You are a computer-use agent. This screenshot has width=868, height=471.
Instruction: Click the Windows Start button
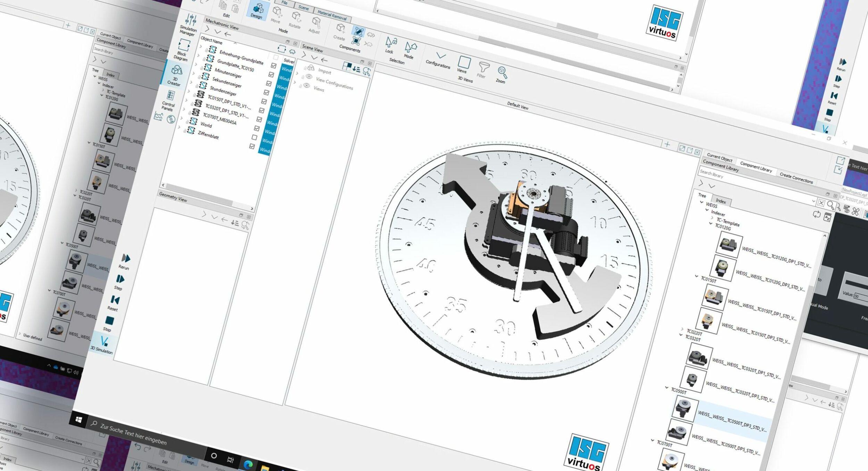78,420
